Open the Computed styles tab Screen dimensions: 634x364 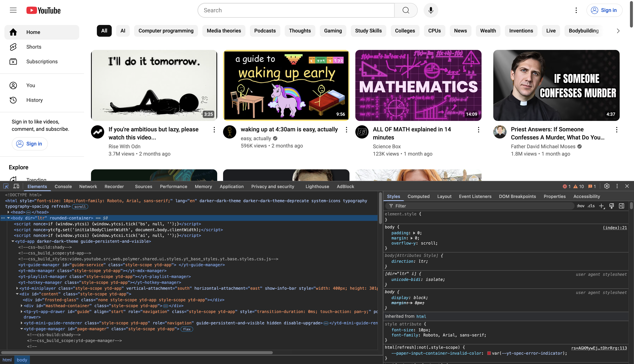tap(418, 196)
